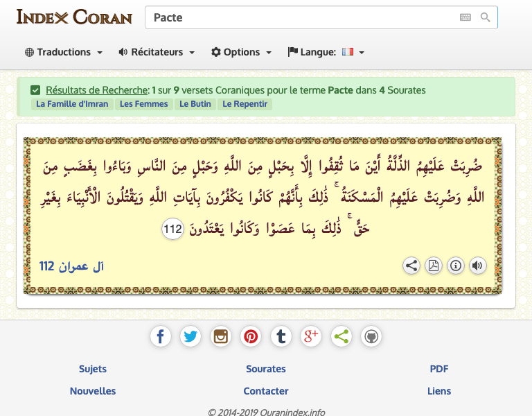Play verse audio with the speaker icon
Viewport: 532px width, 416px height.
click(477, 265)
